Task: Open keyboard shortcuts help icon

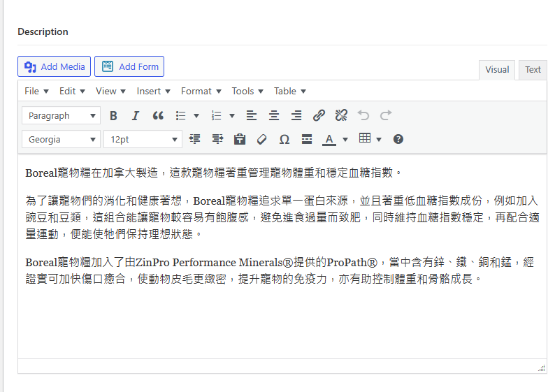Action: 398,139
